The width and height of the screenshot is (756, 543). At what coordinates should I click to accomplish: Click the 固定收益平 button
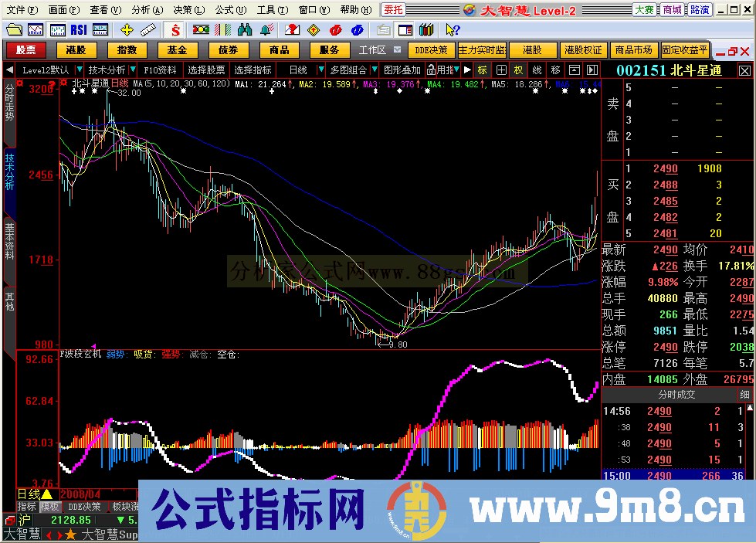[x=685, y=50]
